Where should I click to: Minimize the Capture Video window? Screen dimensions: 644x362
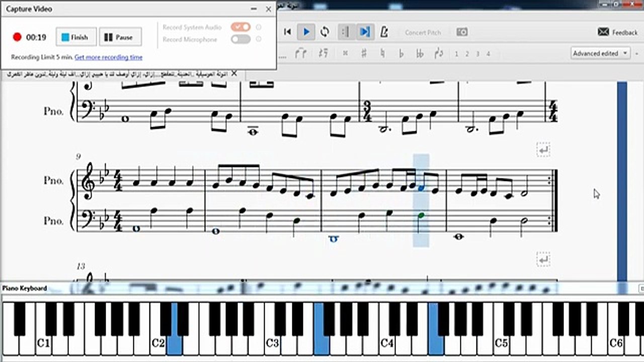[x=253, y=9]
